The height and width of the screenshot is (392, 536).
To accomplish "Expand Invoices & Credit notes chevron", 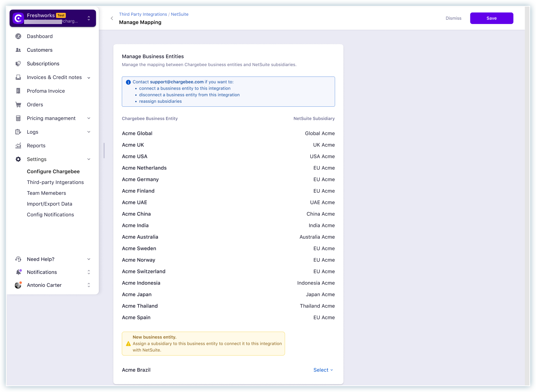I will point(89,78).
